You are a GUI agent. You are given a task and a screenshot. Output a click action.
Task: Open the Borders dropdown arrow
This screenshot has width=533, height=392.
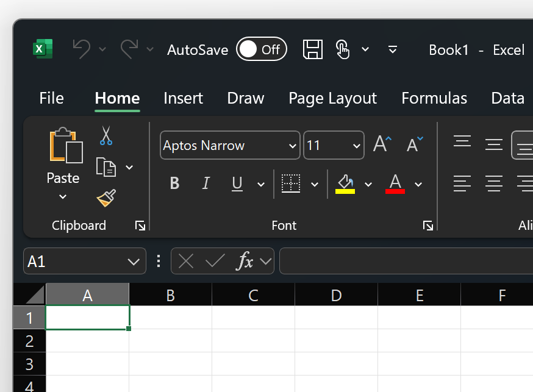(314, 183)
